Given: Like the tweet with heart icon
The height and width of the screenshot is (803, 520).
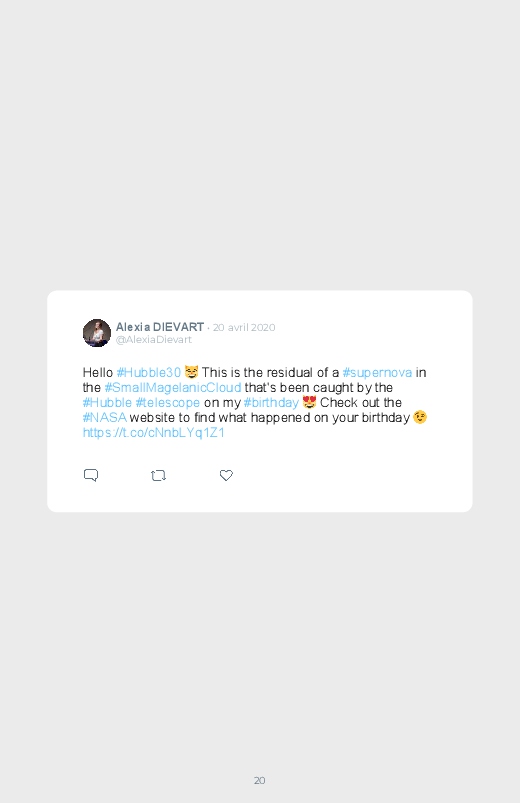Looking at the screenshot, I should click(226, 475).
